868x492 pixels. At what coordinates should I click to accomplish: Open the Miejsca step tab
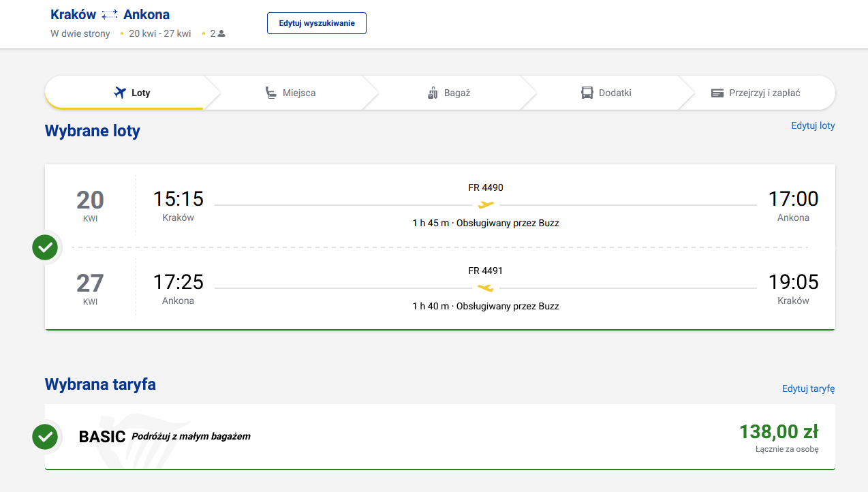290,93
